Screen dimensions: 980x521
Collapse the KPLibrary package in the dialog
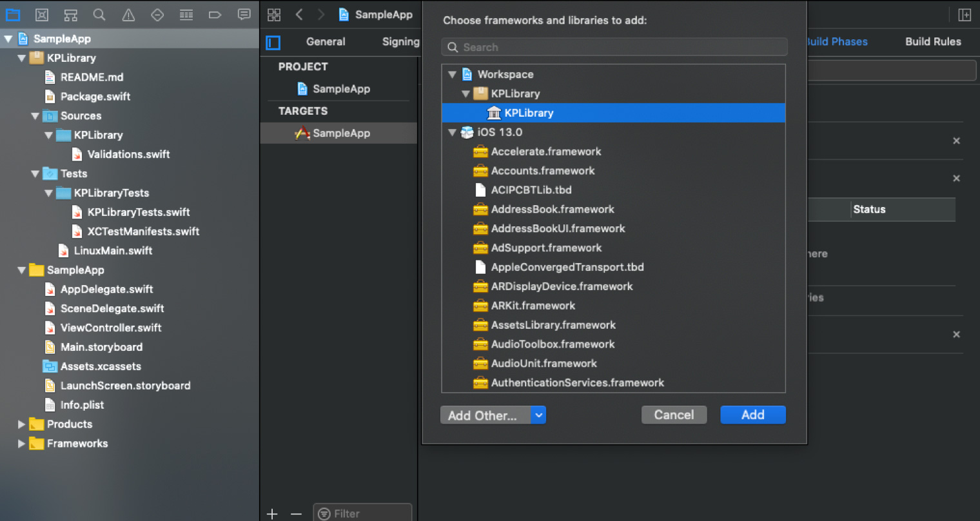[466, 93]
